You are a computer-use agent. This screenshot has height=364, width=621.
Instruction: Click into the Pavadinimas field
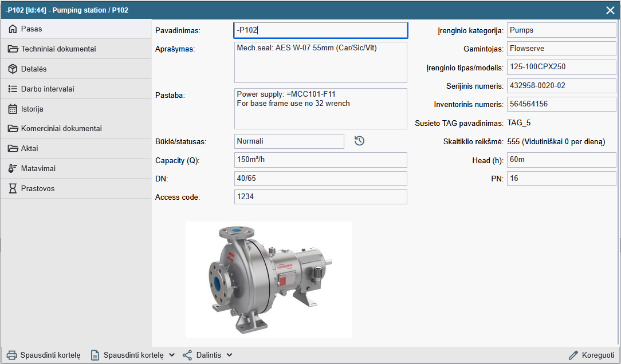click(x=321, y=30)
